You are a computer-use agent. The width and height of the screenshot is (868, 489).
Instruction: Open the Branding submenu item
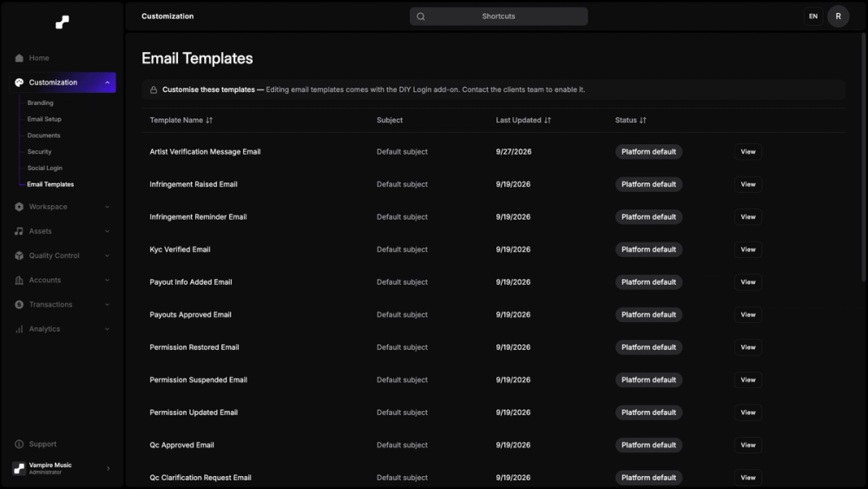(41, 103)
